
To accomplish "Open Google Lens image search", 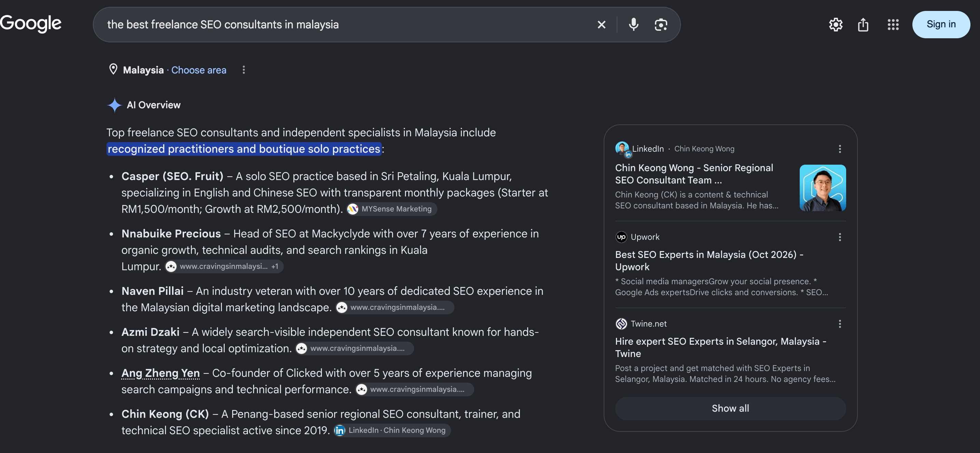I will (661, 25).
